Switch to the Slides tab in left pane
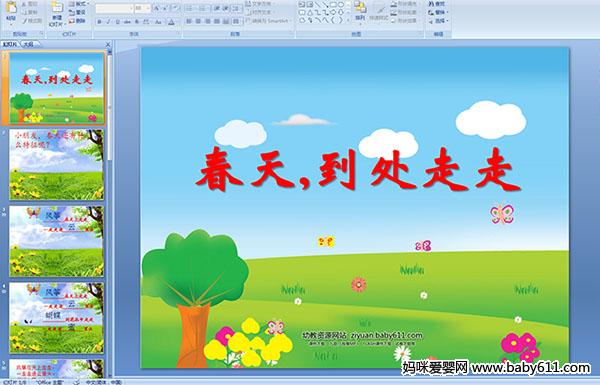This screenshot has width=600, height=385. coord(10,44)
